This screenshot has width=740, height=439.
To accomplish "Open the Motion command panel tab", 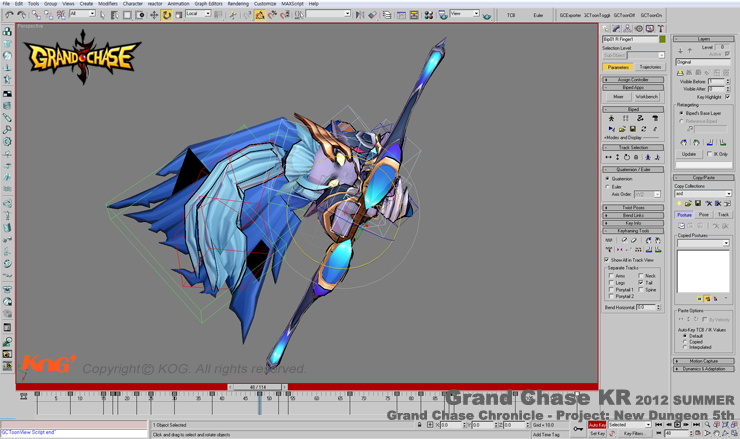I will [x=641, y=29].
